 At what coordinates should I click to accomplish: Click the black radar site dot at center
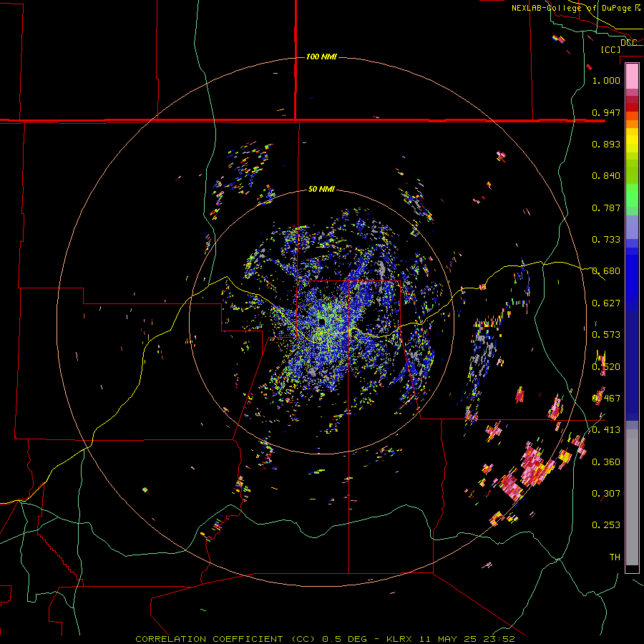point(321,321)
